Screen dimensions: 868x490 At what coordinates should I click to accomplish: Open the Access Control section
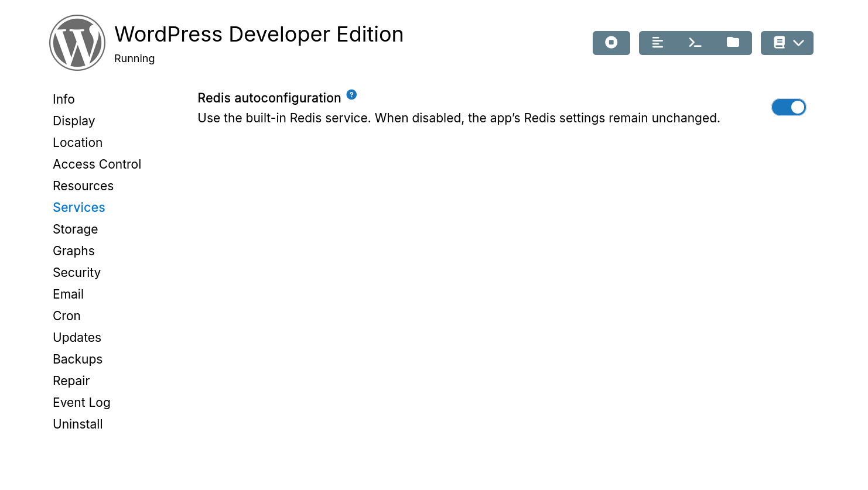(97, 164)
